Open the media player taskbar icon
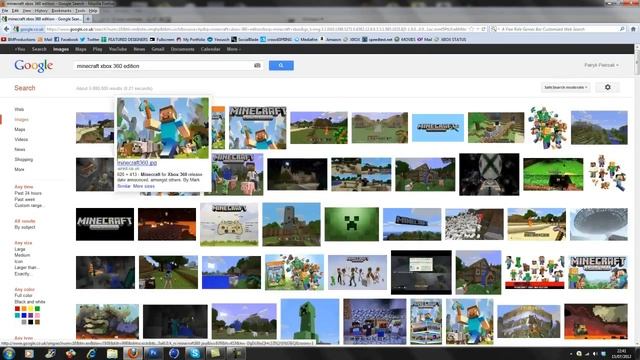This screenshot has height=360, width=640. tap(29, 353)
